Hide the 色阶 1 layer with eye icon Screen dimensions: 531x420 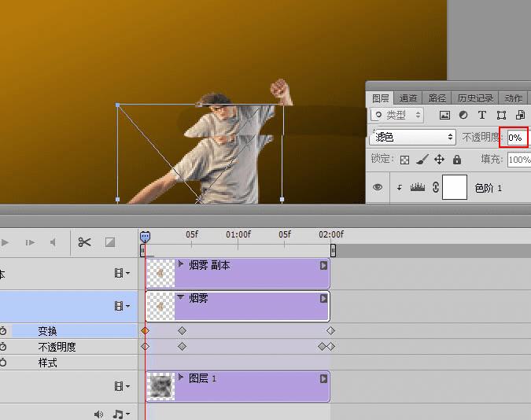378,188
